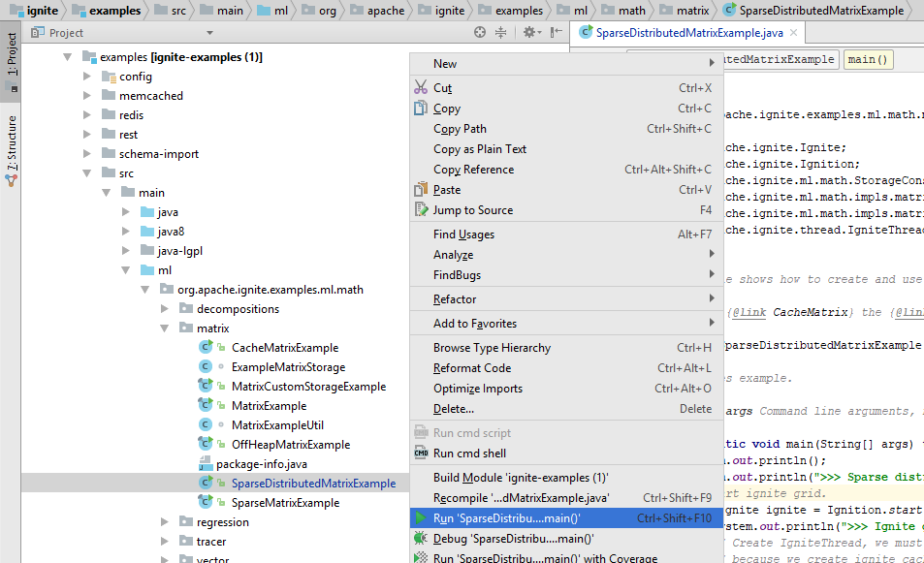Click the examples module icon in tree

(x=89, y=57)
